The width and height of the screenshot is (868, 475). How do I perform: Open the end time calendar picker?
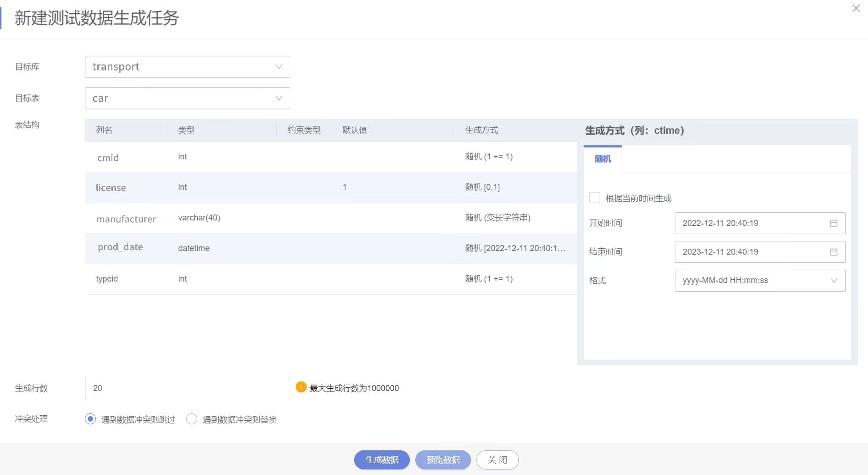[x=834, y=252]
